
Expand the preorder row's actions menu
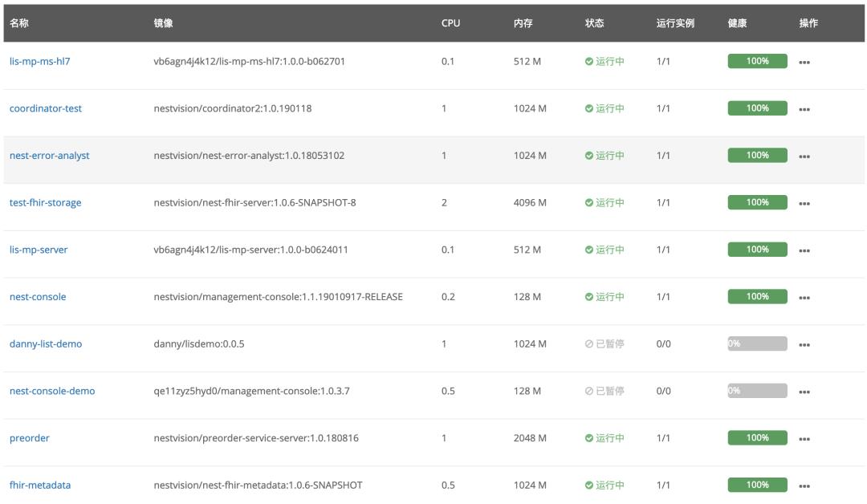click(804, 439)
